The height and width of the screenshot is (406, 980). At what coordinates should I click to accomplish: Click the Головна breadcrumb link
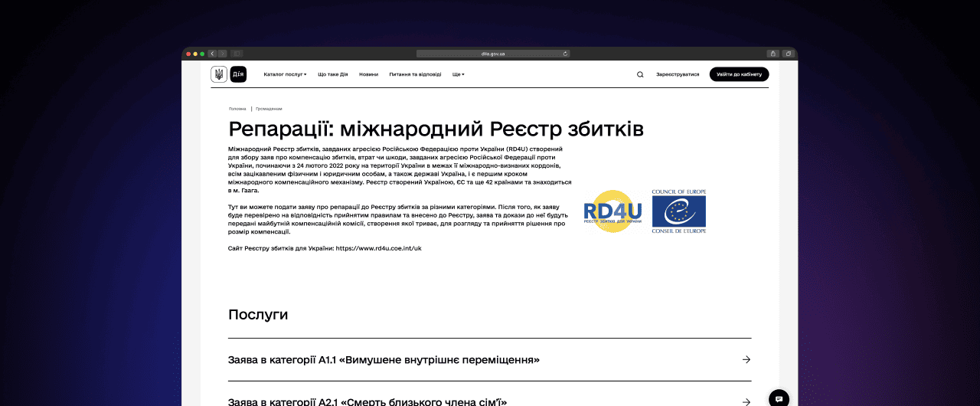click(x=237, y=109)
